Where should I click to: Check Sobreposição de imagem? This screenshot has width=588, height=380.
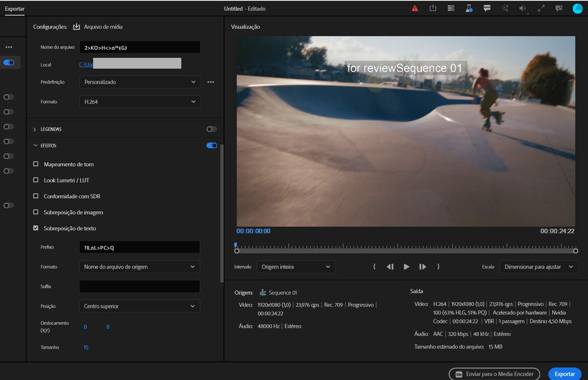point(36,212)
